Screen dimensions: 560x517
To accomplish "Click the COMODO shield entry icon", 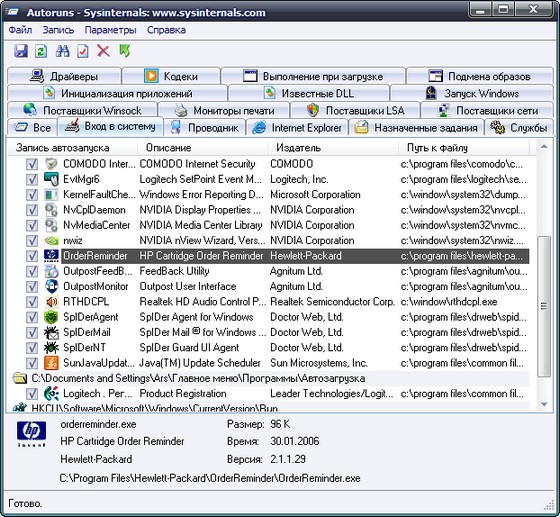I will [51, 164].
